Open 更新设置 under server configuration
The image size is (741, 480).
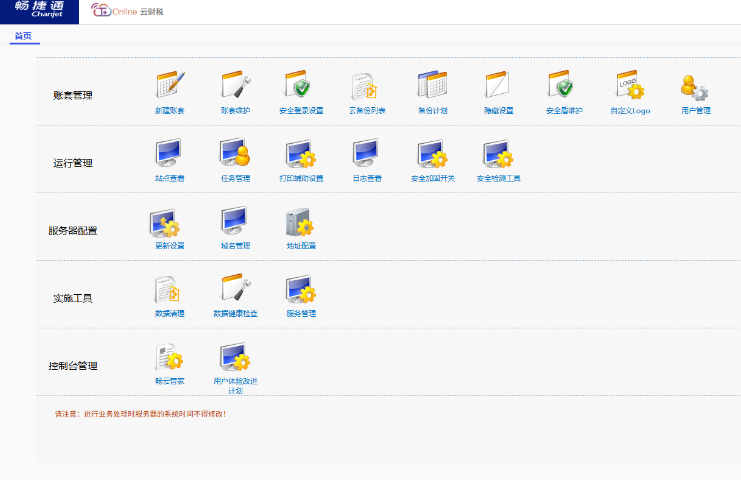(169, 222)
